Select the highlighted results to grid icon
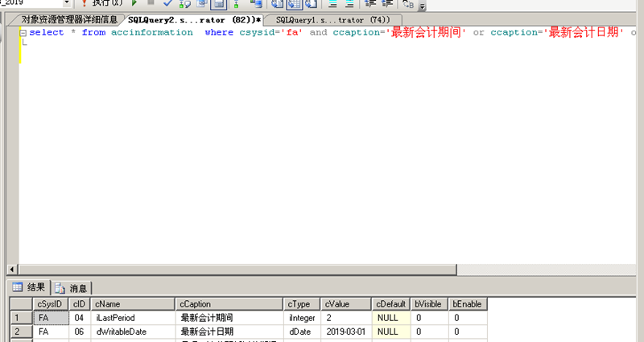 (295, 4)
